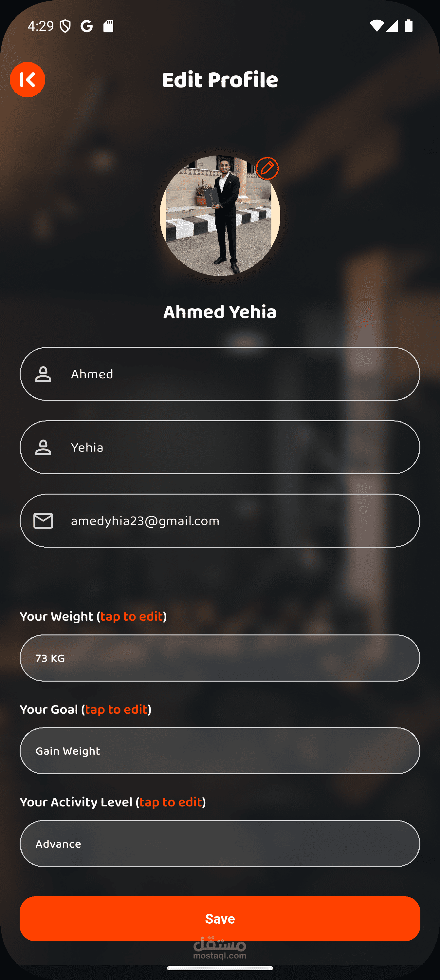Image resolution: width=440 pixels, height=980 pixels.
Task: Open the Gain Weight goal selector
Action: pyautogui.click(x=220, y=751)
